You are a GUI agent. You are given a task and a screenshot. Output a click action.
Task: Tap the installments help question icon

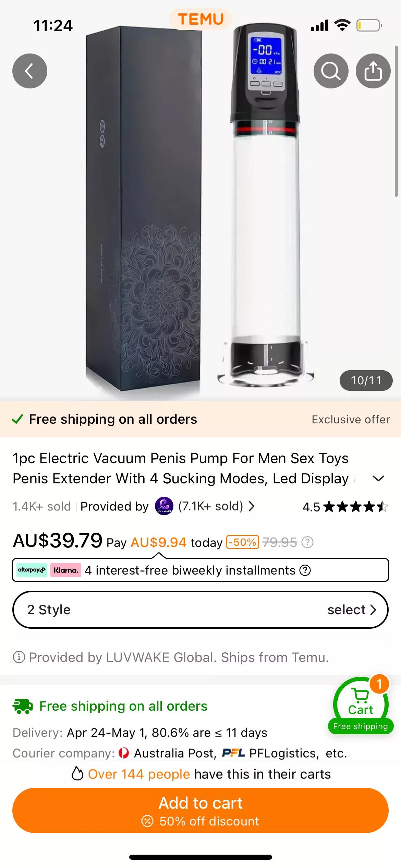pyautogui.click(x=305, y=570)
